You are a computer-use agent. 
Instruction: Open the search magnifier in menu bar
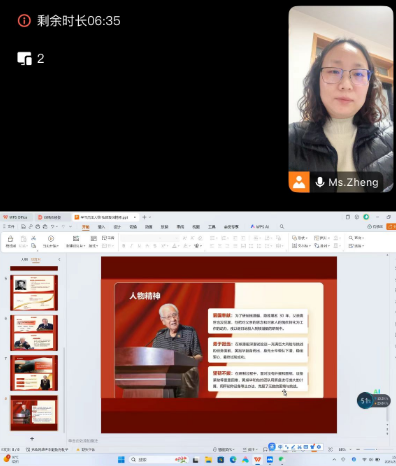tap(282, 227)
